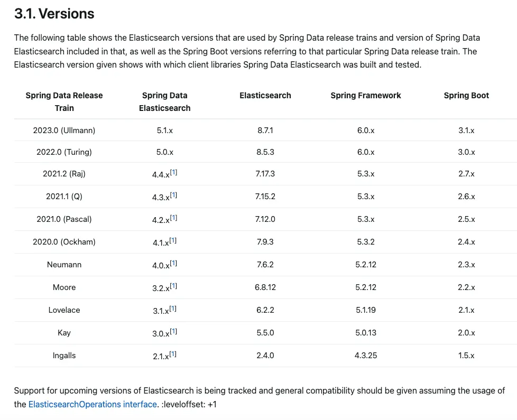The image size is (517, 420).
Task: Open footnote link next to 4.0.x
Action: tap(173, 263)
